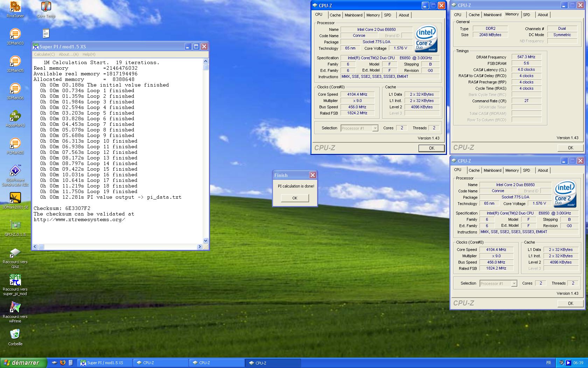588x368 pixels.
Task: Open the PCMark05 desktop icon
Action: pos(15,146)
